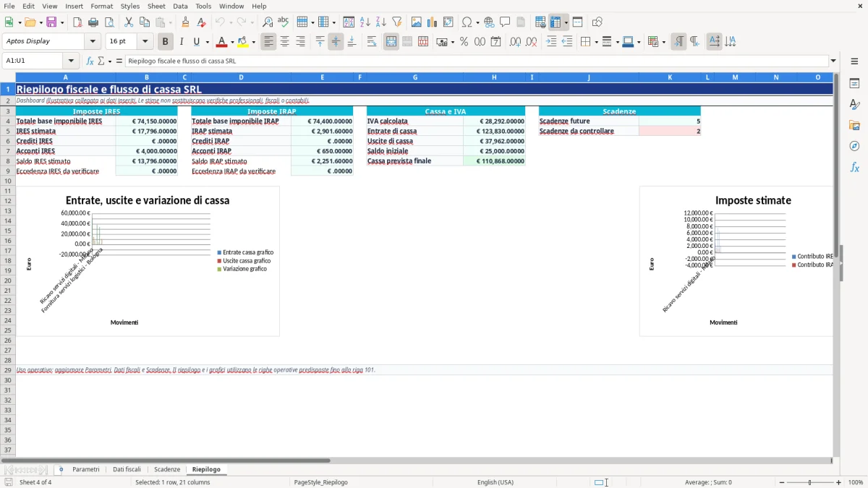Open the Styles menu
The height and width of the screenshot is (488, 868).
[x=130, y=6]
